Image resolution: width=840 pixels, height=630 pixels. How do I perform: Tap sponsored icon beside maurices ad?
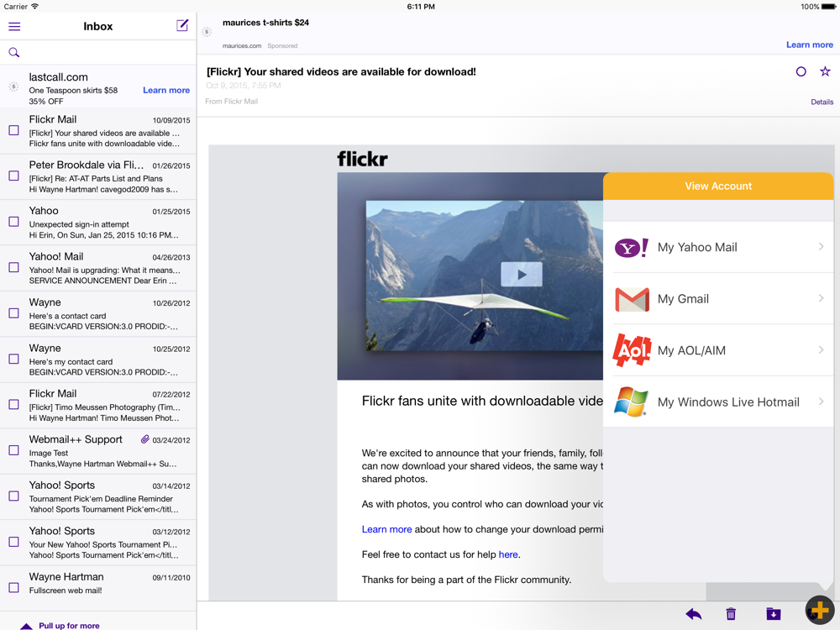click(207, 32)
